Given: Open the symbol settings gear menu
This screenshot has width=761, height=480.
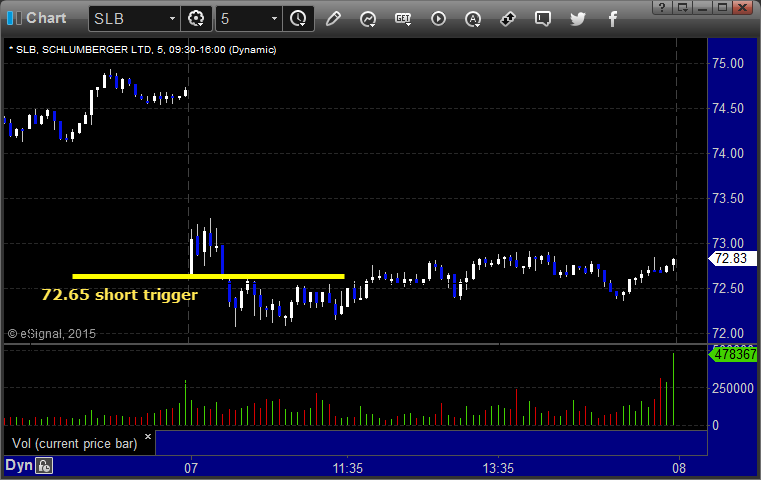Looking at the screenshot, I should point(196,18).
